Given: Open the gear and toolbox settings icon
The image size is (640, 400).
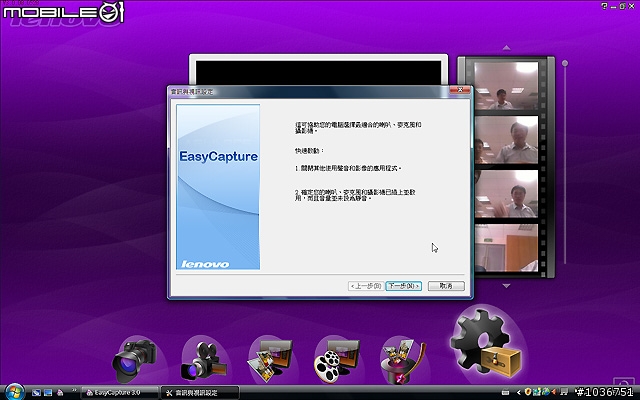Looking at the screenshot, I should (x=486, y=344).
